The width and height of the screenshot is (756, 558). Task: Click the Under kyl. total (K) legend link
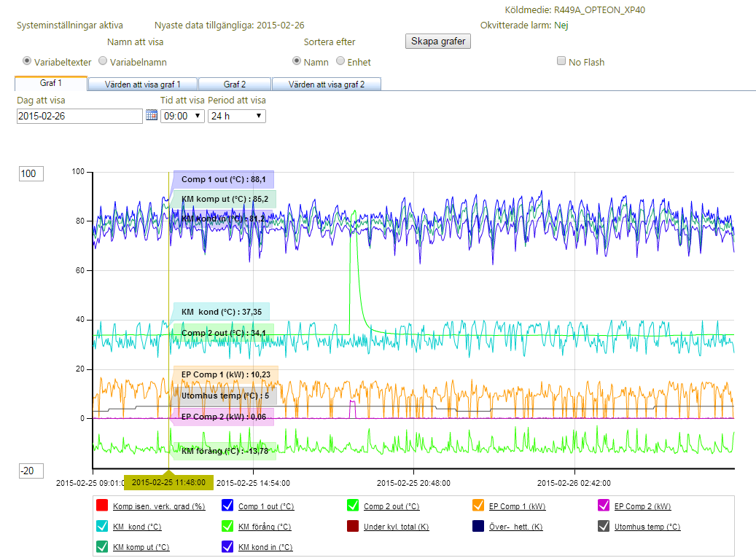(x=397, y=527)
